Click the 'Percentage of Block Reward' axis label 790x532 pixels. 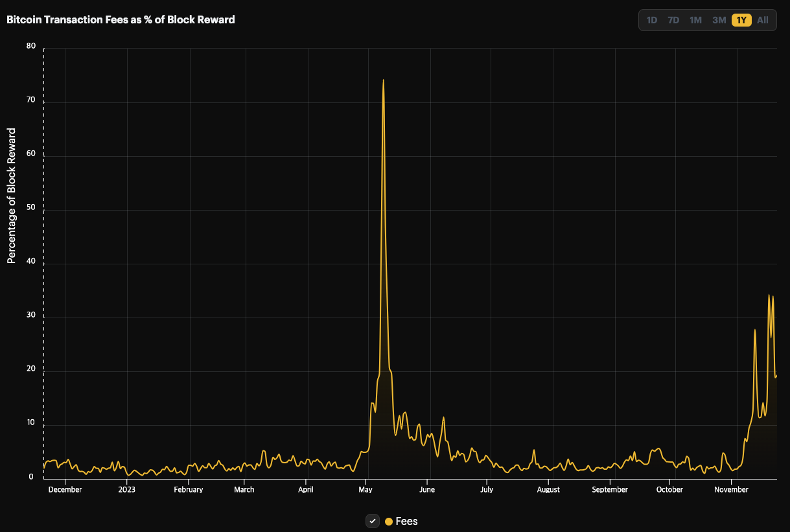click(11, 196)
